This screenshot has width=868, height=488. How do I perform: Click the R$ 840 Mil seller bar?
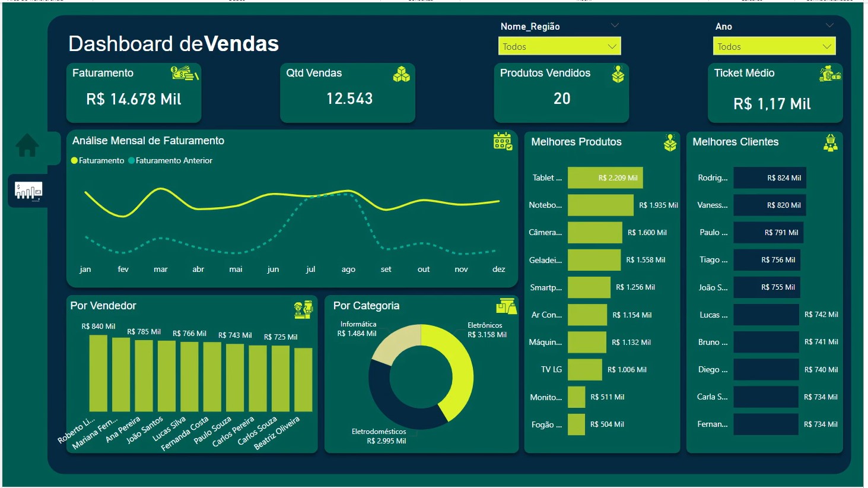point(98,373)
